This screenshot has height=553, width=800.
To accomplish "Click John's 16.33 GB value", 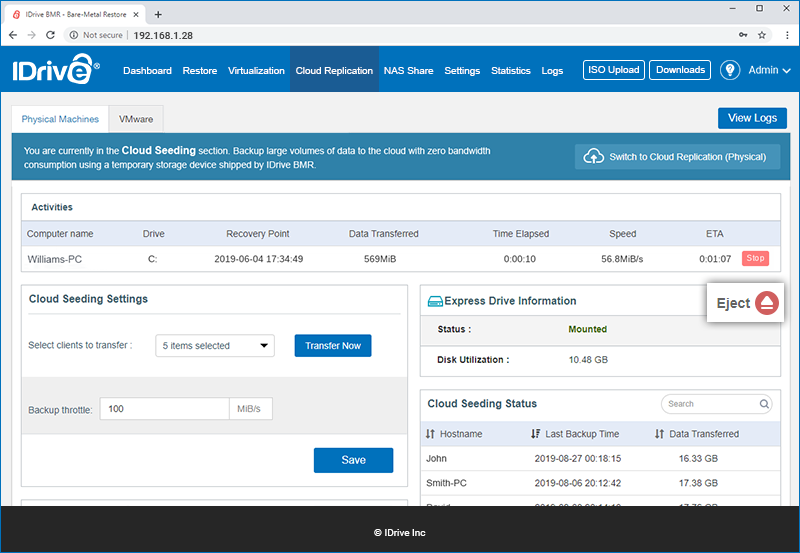I will coord(698,459).
